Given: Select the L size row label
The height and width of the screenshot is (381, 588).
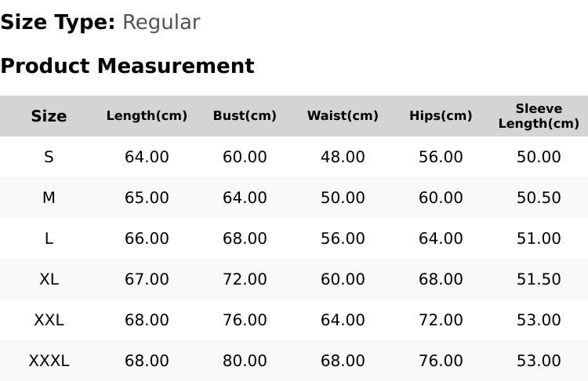Looking at the screenshot, I should point(49,238).
